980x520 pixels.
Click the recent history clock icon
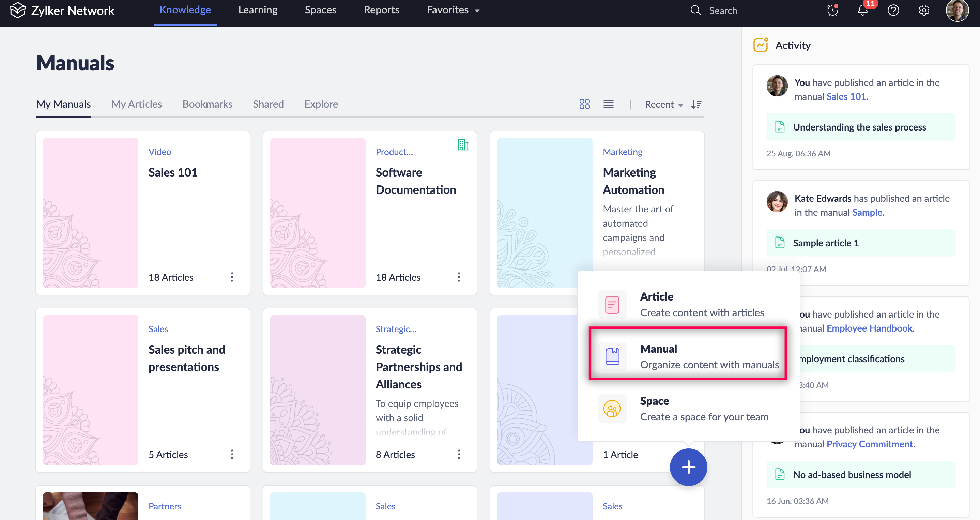tap(832, 10)
